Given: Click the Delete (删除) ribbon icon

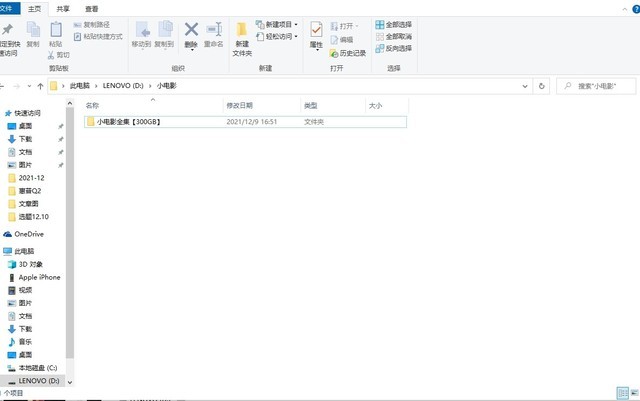Looking at the screenshot, I should [191, 33].
